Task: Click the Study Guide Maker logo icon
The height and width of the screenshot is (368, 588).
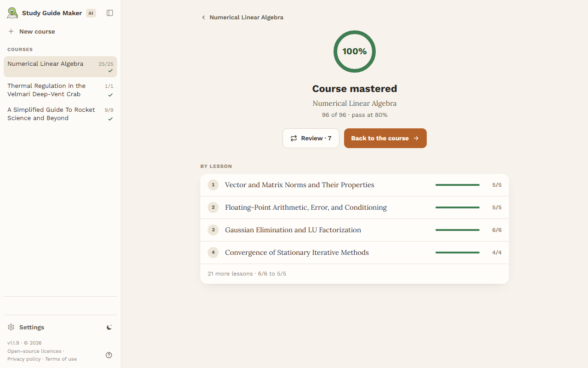Action: (x=12, y=13)
